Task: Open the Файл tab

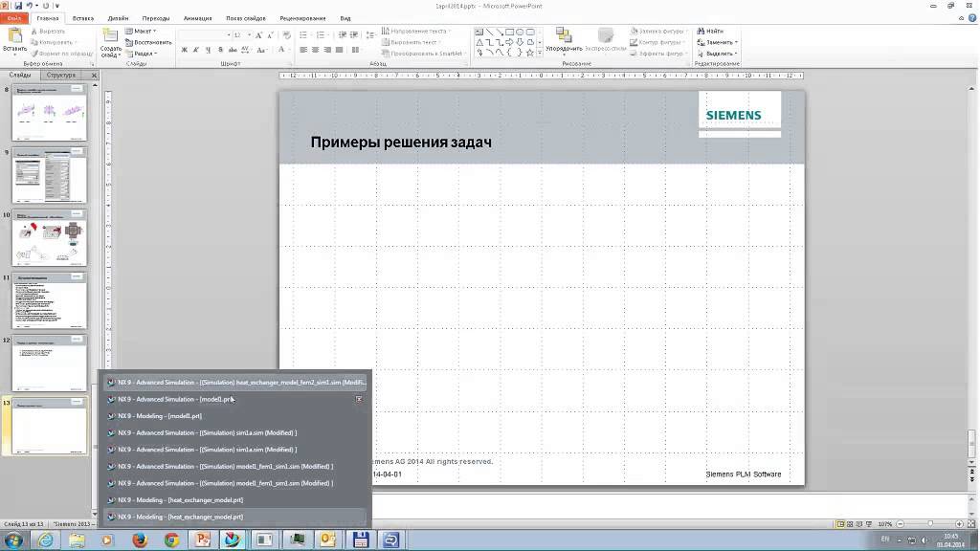Action: click(14, 19)
